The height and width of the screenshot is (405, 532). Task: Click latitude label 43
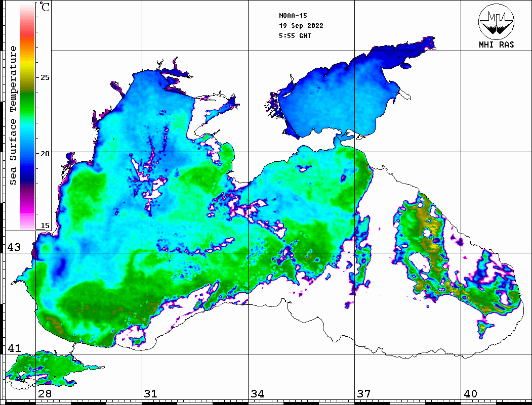[x=14, y=247]
